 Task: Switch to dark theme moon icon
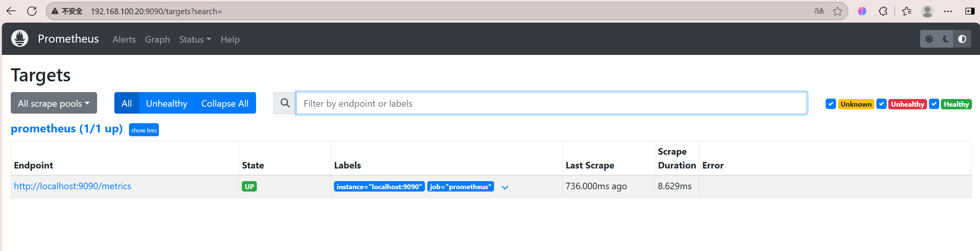[946, 39]
